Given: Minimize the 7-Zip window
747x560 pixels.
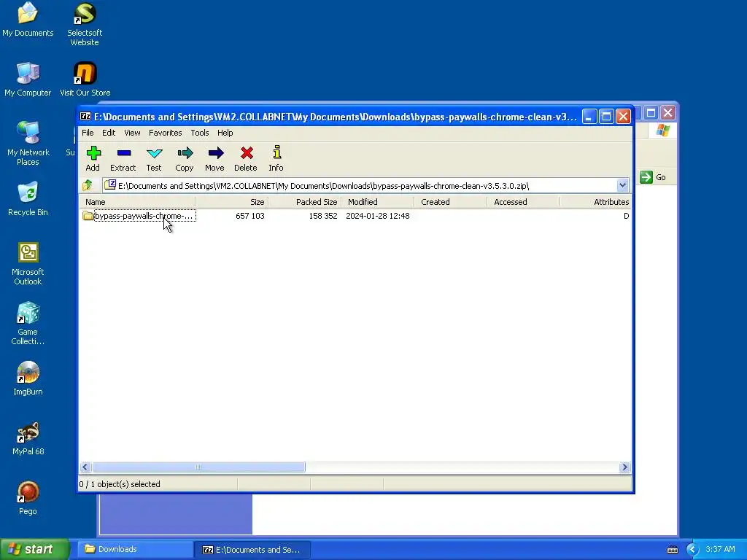Looking at the screenshot, I should point(589,116).
